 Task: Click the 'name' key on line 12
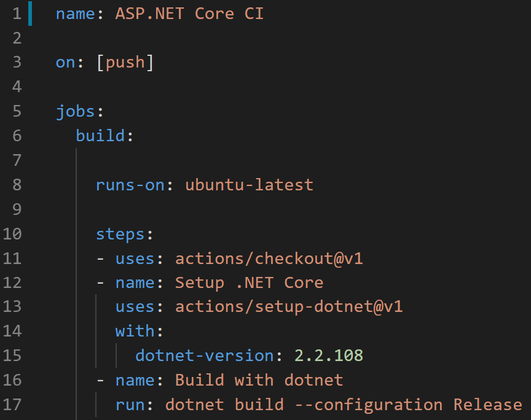pyautogui.click(x=135, y=283)
